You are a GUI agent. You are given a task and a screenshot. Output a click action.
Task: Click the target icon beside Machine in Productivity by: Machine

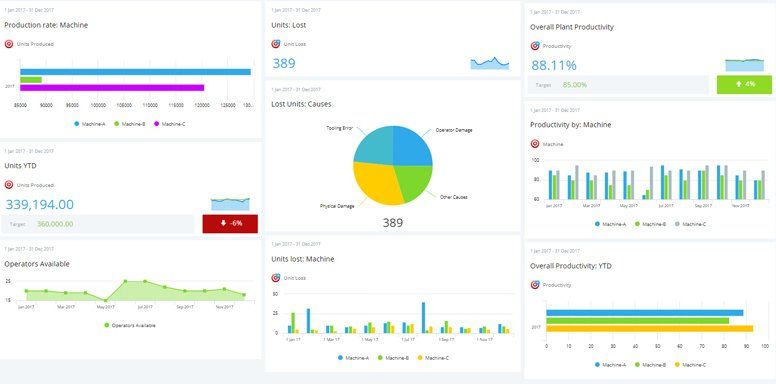coord(535,144)
